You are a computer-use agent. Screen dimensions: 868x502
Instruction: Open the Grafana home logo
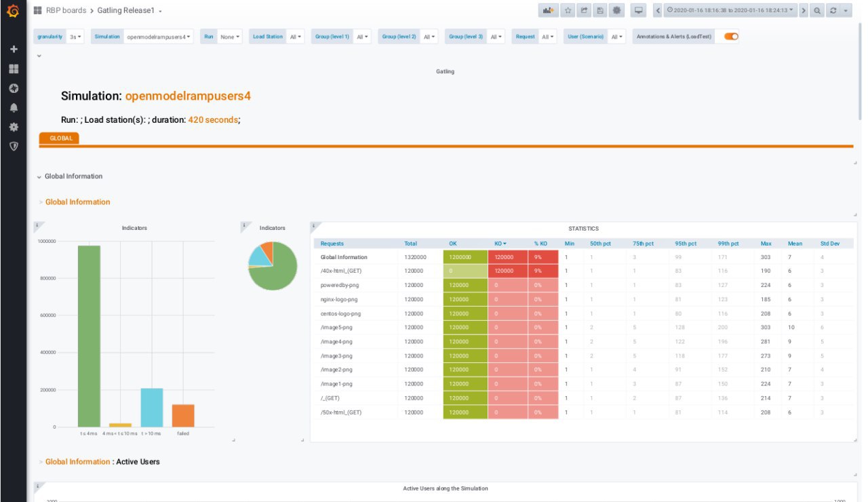coord(13,11)
